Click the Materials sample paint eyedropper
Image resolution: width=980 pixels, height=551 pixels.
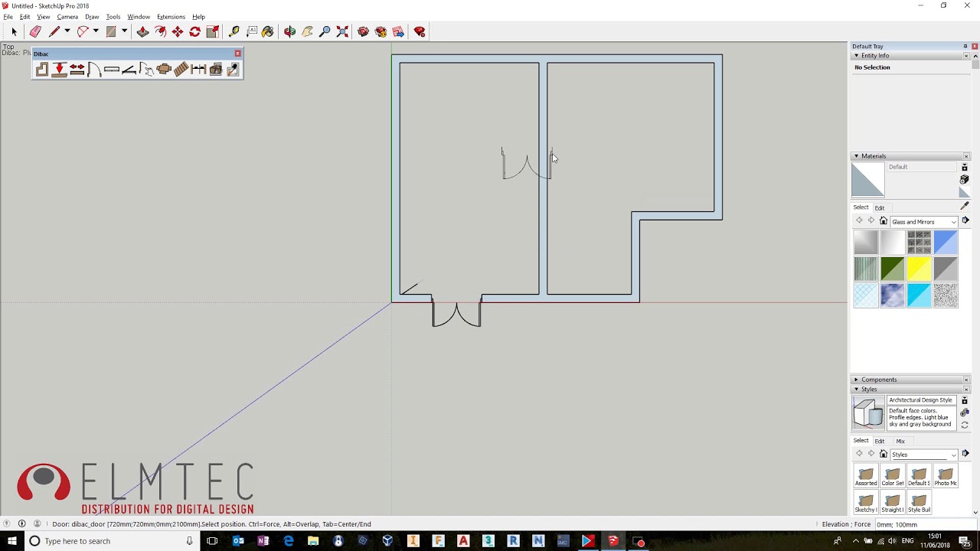(x=964, y=207)
